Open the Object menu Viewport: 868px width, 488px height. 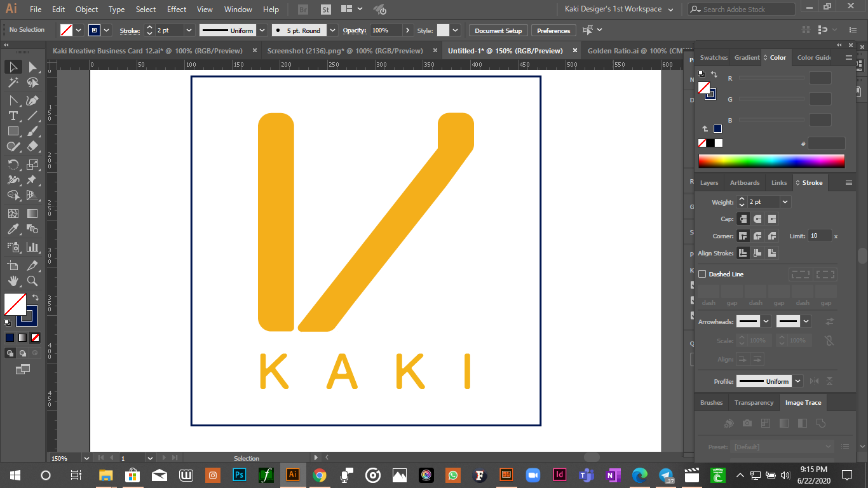click(x=86, y=10)
